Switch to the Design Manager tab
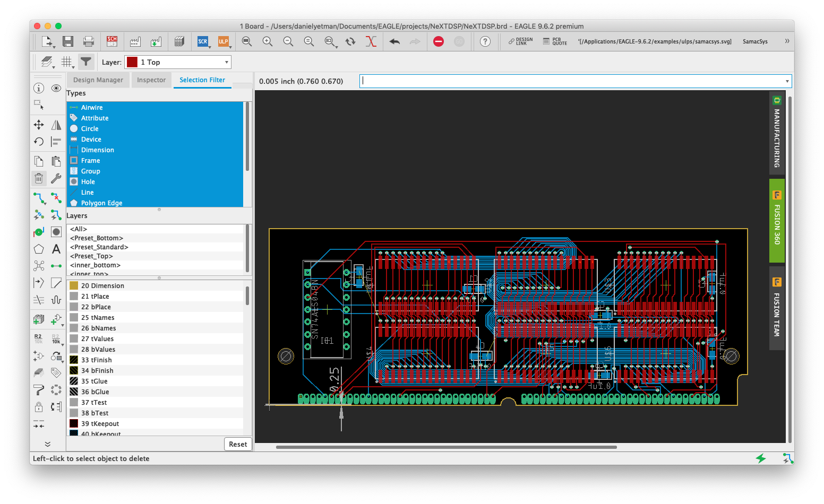824x504 pixels. click(x=98, y=80)
